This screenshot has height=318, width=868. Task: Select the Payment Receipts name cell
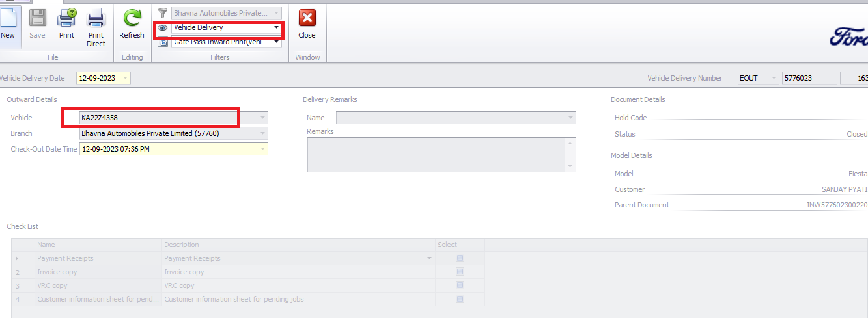click(x=98, y=258)
